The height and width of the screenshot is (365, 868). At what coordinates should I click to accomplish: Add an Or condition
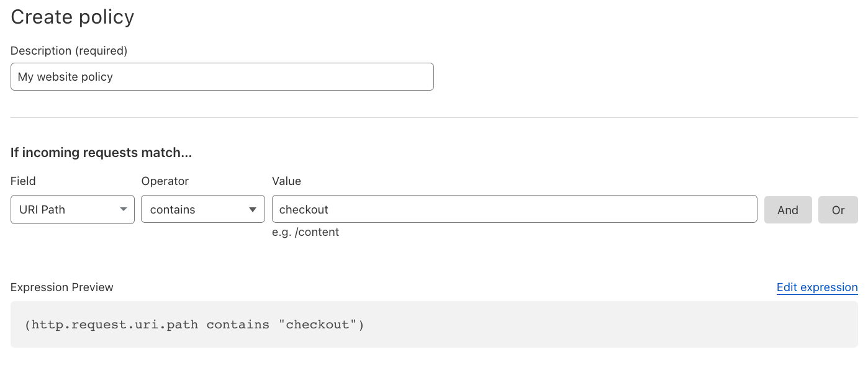click(838, 210)
